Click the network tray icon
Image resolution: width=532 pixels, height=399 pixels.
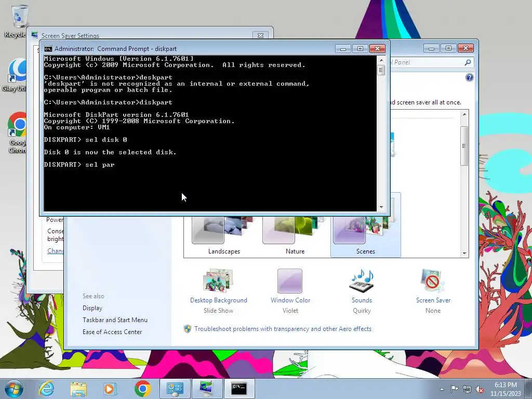click(x=467, y=390)
